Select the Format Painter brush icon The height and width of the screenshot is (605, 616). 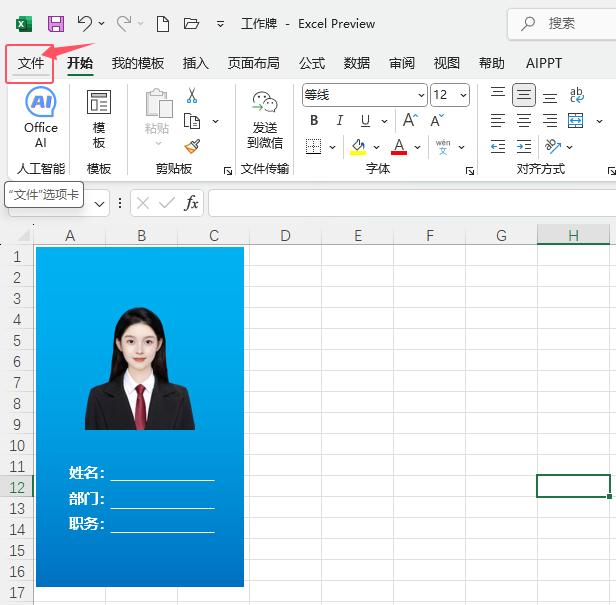point(192,146)
